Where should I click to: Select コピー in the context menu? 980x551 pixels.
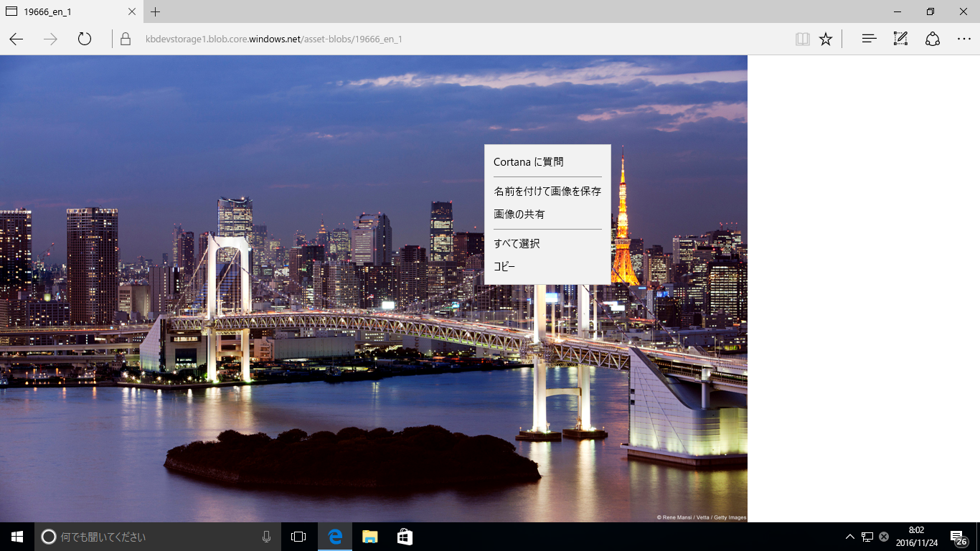502,266
